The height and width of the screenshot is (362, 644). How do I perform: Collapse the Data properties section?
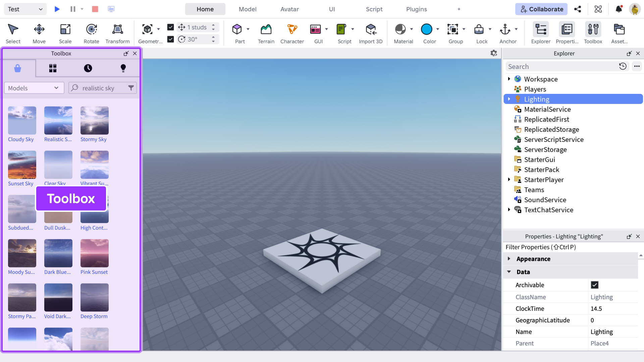[x=509, y=272]
